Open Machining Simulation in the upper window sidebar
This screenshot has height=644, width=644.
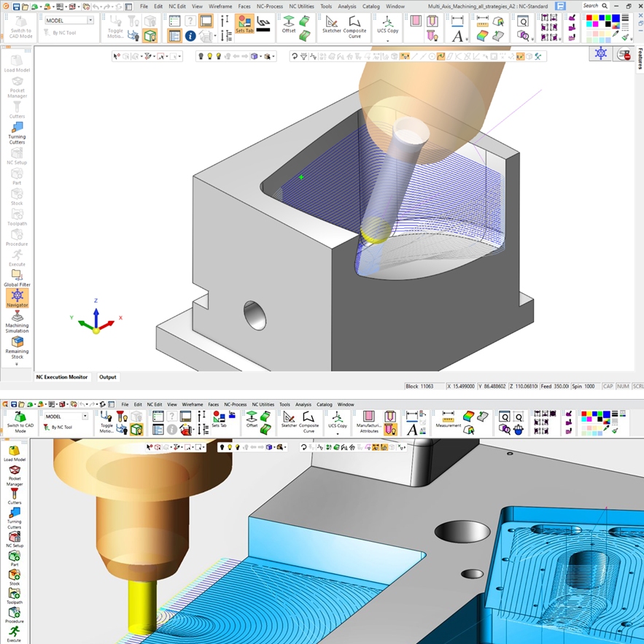click(x=17, y=321)
